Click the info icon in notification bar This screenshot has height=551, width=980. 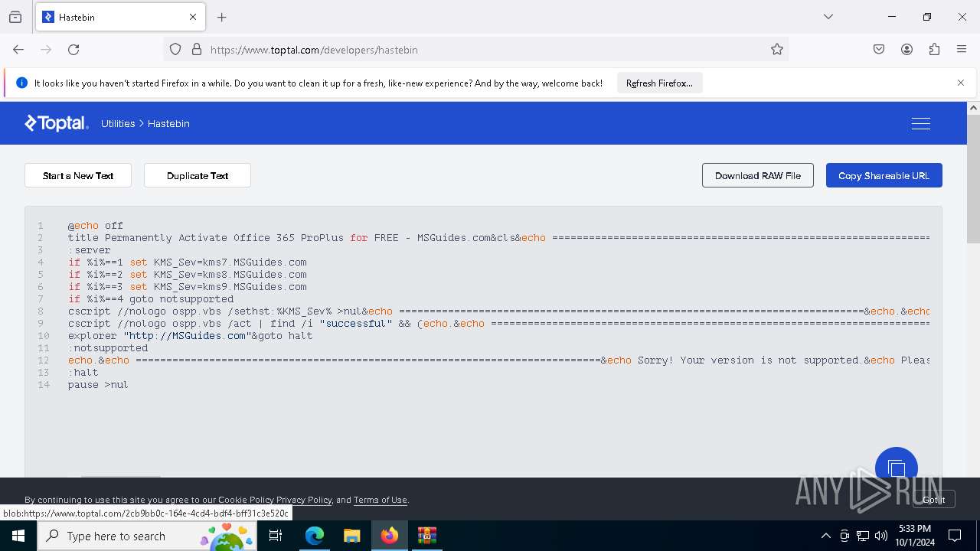[x=21, y=83]
